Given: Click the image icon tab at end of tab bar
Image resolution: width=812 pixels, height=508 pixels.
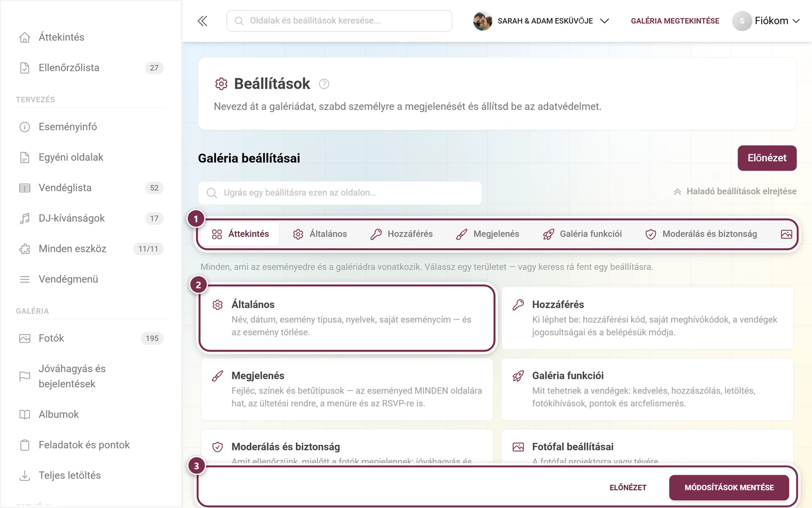Looking at the screenshot, I should tap(787, 234).
